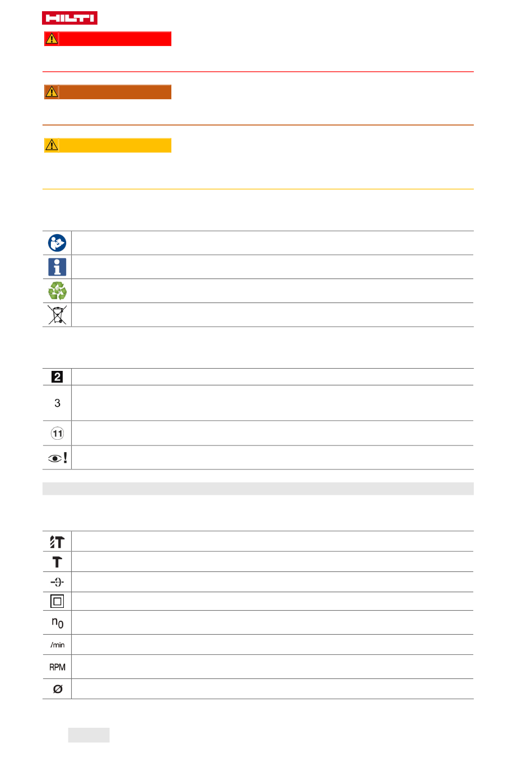Click the Hilti logo at the top
Viewport: 532px width, 758px height.
(69, 18)
